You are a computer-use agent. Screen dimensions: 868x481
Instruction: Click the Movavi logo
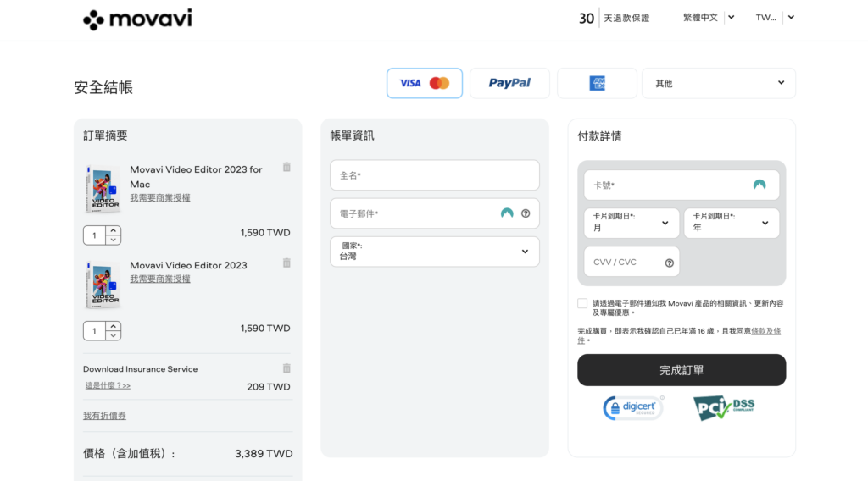[x=137, y=19]
